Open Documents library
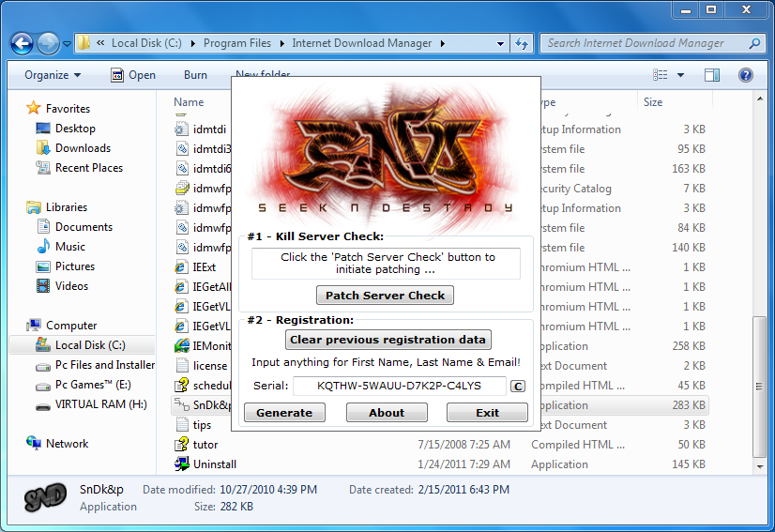This screenshot has width=775, height=532. pyautogui.click(x=74, y=227)
